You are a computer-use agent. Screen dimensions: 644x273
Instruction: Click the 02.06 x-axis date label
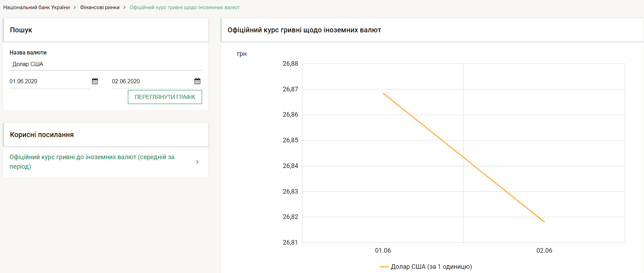click(x=544, y=251)
